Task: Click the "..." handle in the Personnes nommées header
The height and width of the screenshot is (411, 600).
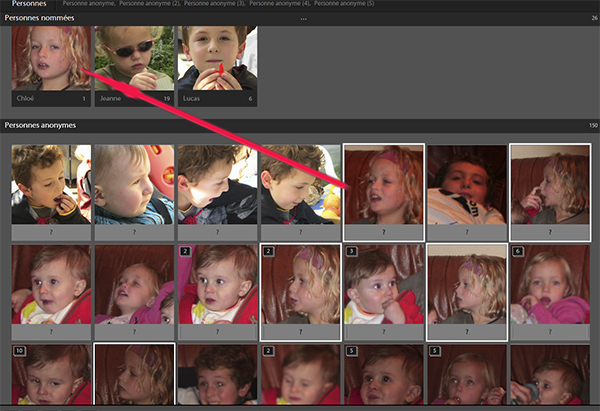Action: (303, 19)
